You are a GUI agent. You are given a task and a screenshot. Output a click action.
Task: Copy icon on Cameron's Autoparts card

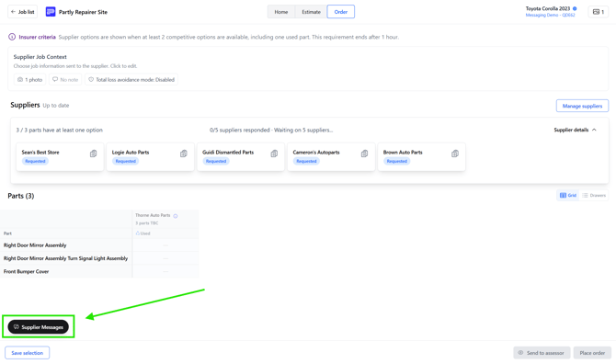365,154
